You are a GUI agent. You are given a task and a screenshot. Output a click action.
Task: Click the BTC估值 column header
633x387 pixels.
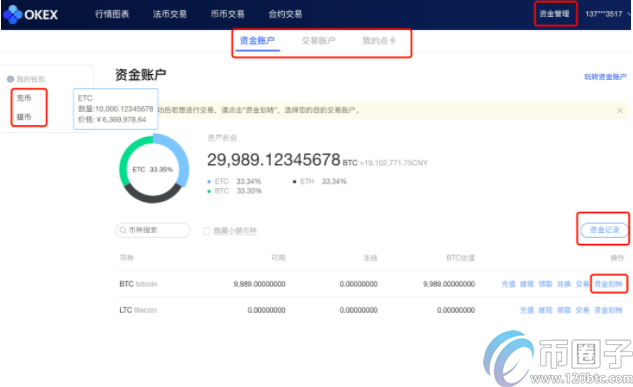[x=461, y=258]
